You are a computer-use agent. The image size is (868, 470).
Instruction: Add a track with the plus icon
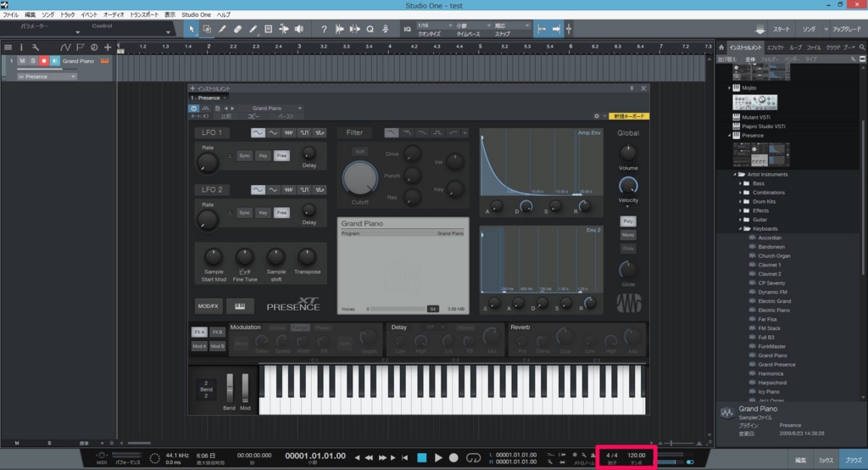pyautogui.click(x=108, y=48)
